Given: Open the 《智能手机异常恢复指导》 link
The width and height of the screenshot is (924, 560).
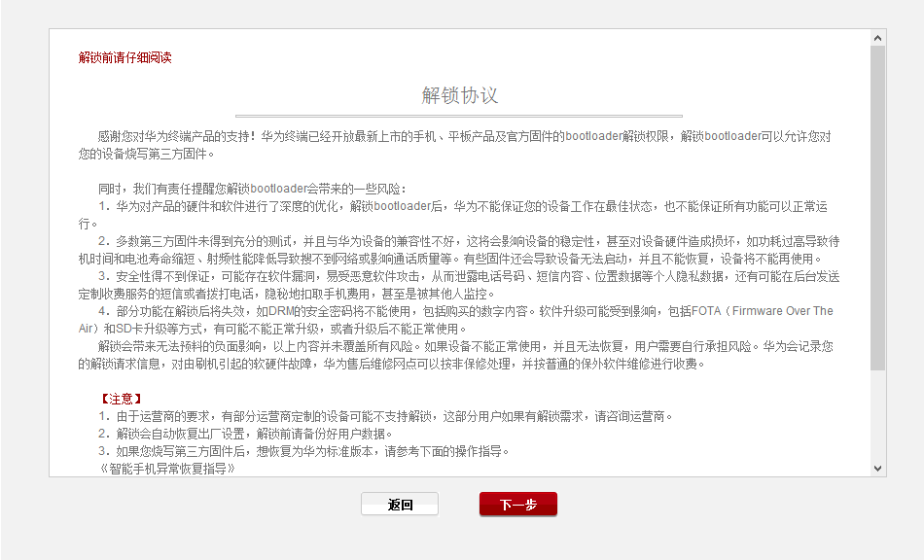Looking at the screenshot, I should tap(166, 470).
